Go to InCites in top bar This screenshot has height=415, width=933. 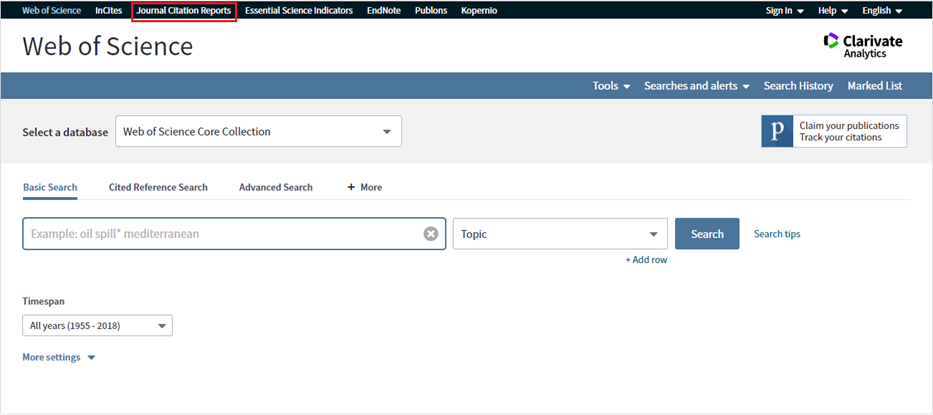pos(108,11)
